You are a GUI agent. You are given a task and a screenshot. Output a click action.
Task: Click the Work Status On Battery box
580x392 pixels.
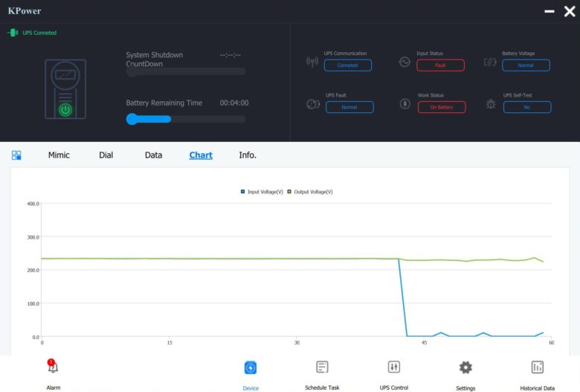(x=442, y=107)
